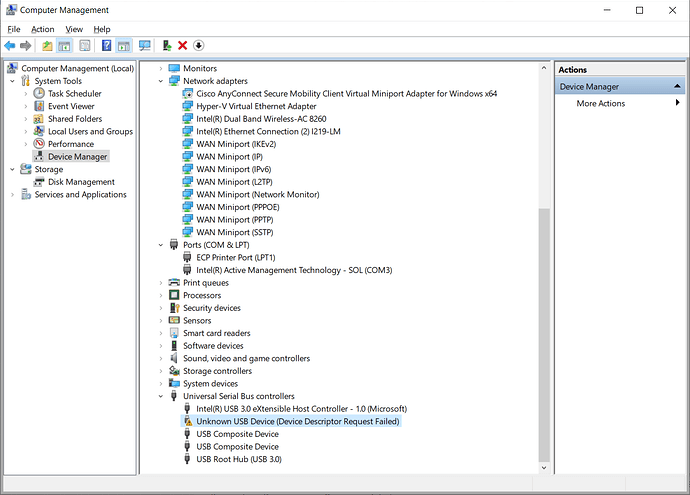Select Cisco AnyConnect Virtual Miniport Adapter
The image size is (690, 495).
(x=346, y=93)
